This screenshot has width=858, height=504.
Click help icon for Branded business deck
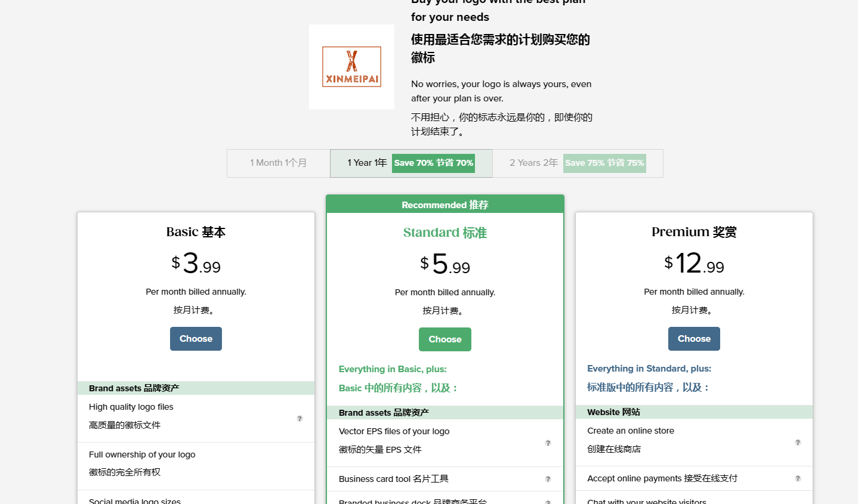(548, 502)
